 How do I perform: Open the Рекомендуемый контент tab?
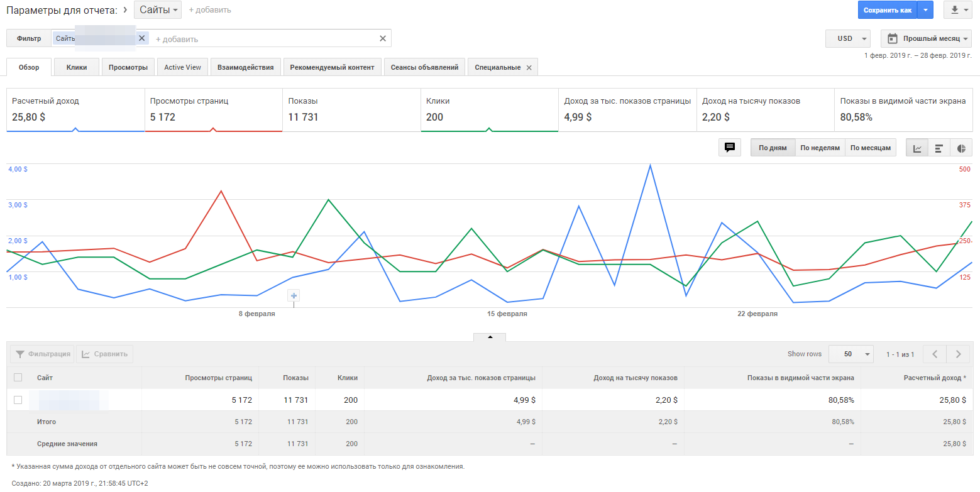coord(332,67)
